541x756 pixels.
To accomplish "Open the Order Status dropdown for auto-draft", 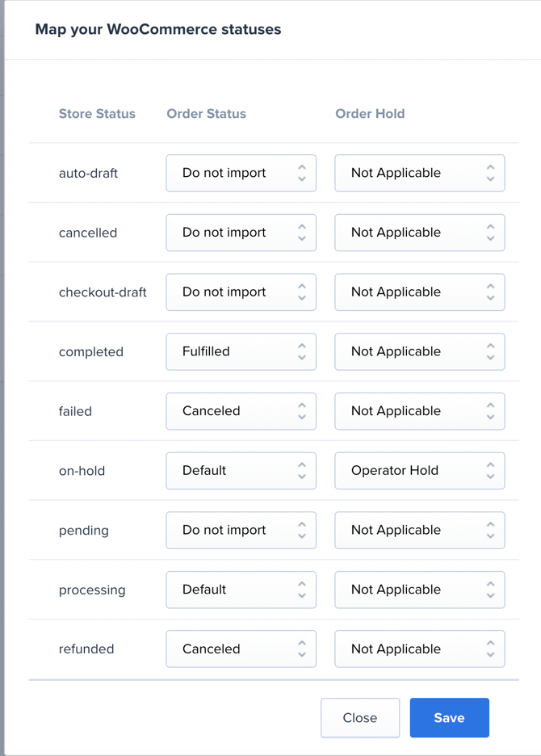I will point(241,173).
